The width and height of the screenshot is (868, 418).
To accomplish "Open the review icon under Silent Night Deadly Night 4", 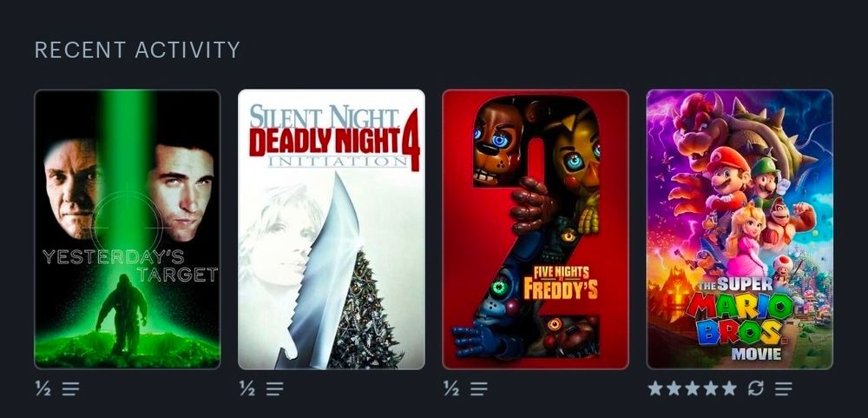I will coord(274,389).
